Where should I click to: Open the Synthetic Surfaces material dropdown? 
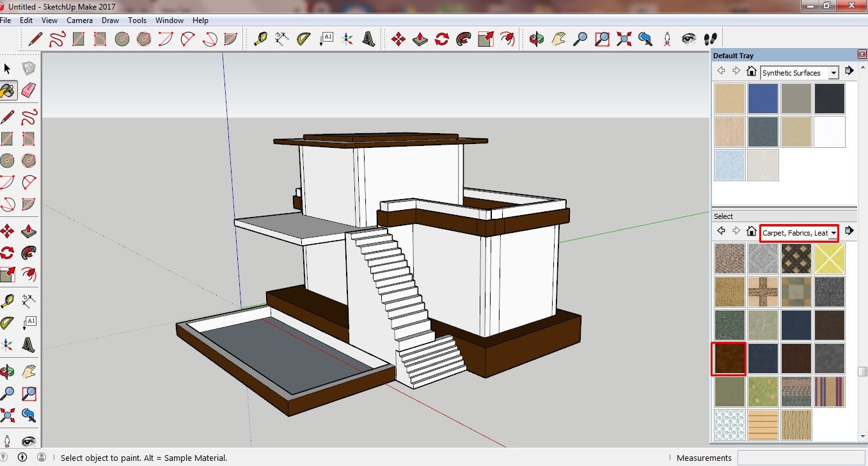coord(833,73)
